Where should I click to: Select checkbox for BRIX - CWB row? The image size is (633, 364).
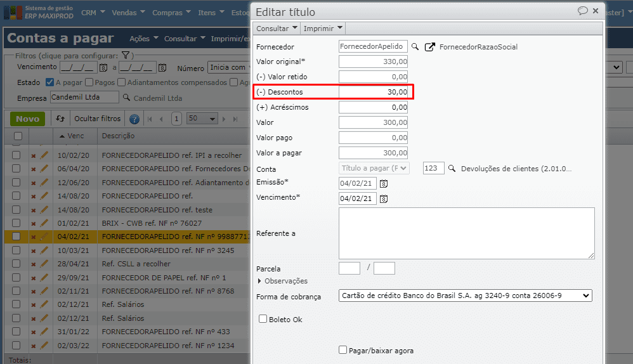(x=16, y=223)
